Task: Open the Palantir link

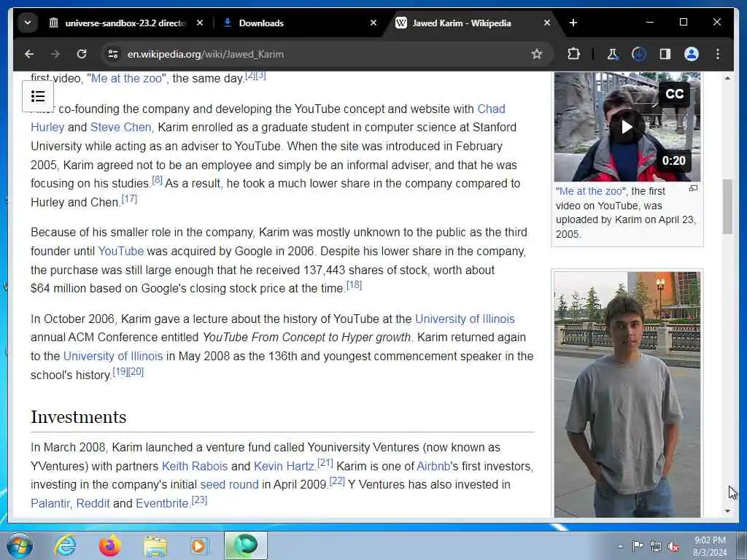Action: pyautogui.click(x=50, y=504)
